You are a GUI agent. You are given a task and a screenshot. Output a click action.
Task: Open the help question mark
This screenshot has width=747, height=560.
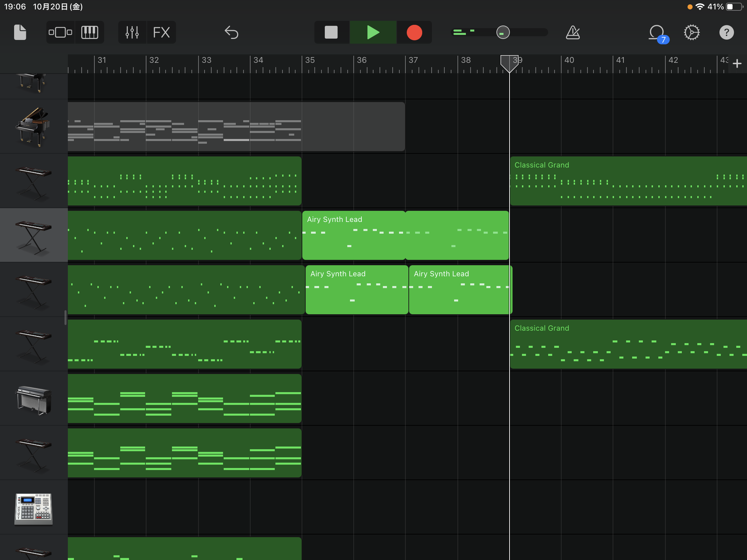point(727,33)
